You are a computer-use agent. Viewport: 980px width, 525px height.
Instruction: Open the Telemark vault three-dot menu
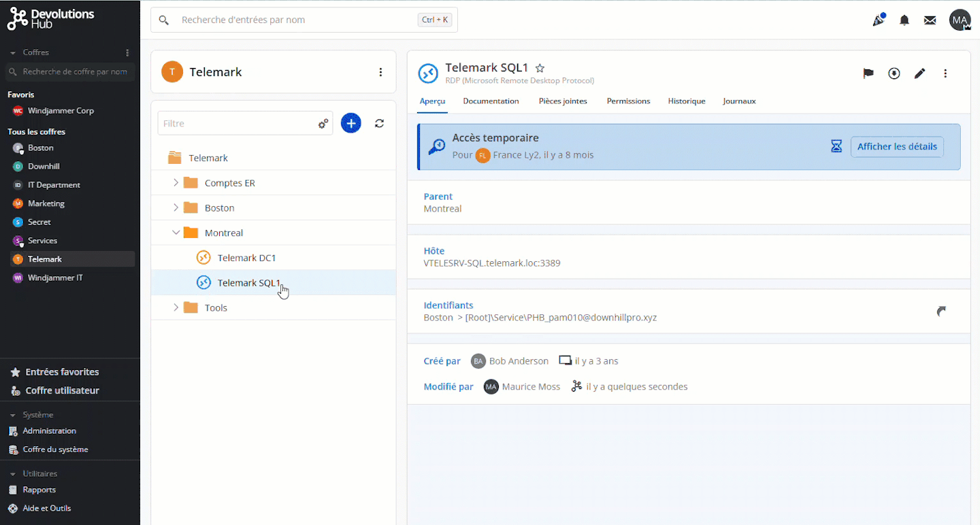click(x=380, y=72)
